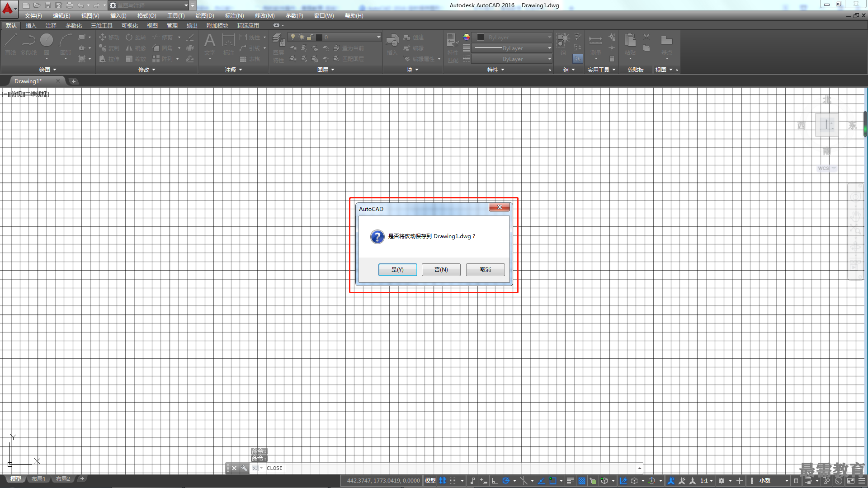Click the layer 0 black color swatch
Screen dimensions: 868x488
pyautogui.click(x=319, y=37)
